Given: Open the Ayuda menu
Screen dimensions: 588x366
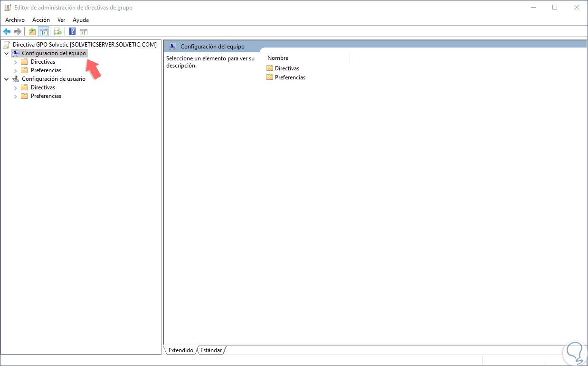Looking at the screenshot, I should 81,20.
